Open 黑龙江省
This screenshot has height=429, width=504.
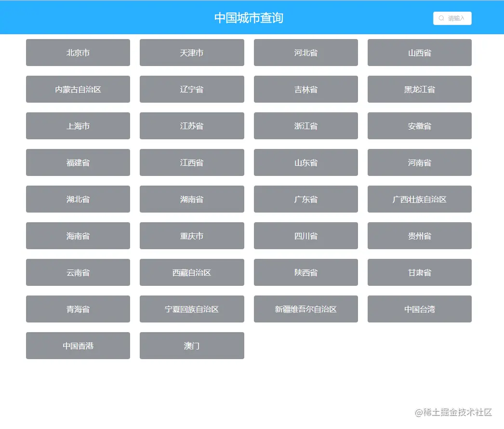coord(420,89)
